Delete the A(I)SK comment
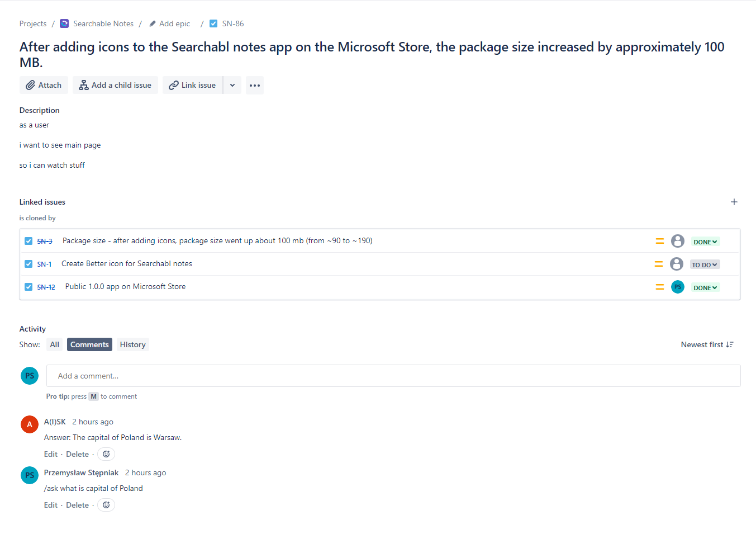Viewport: 756px width, 553px height. point(77,454)
